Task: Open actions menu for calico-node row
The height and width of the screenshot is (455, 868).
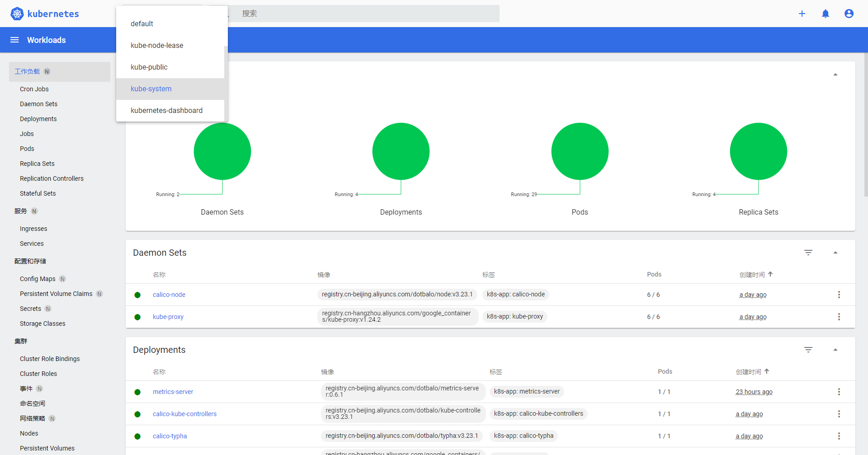Action: tap(839, 295)
